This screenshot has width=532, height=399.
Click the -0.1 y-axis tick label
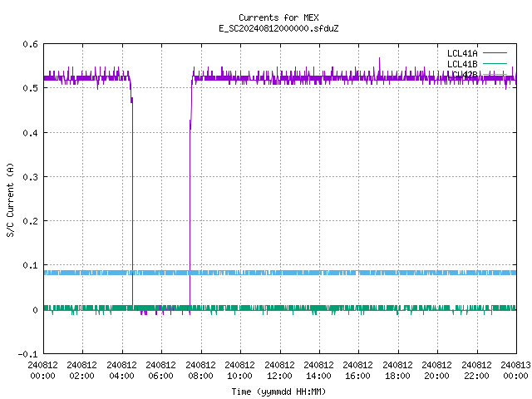tap(27, 354)
